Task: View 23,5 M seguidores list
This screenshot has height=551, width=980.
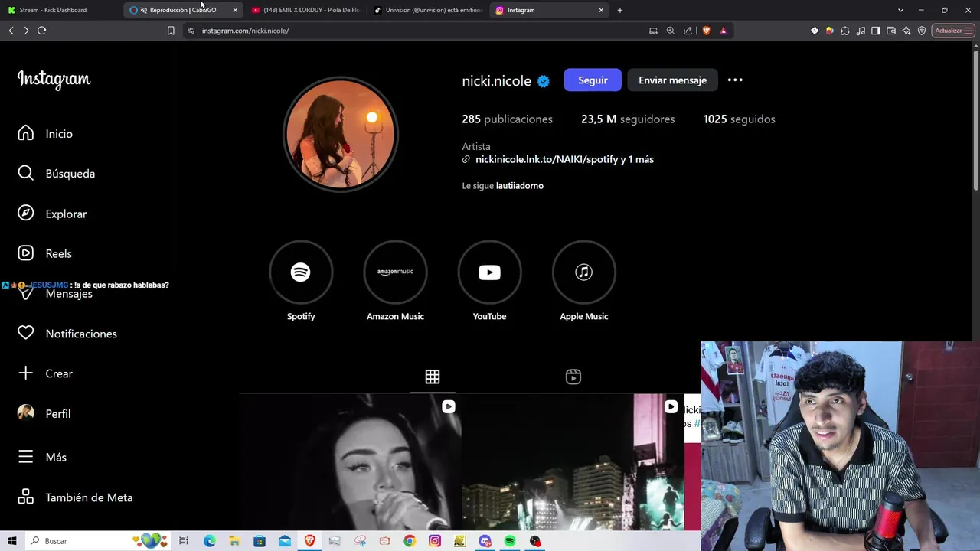Action: (x=628, y=119)
